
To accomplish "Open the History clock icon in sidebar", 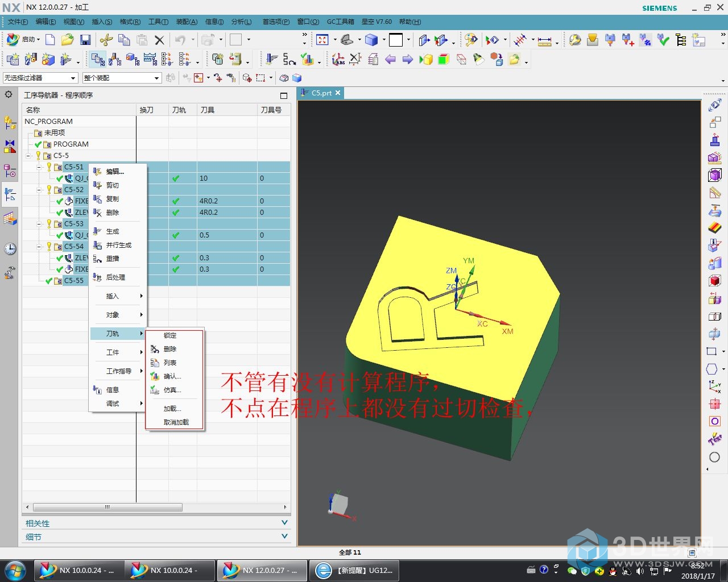I will pyautogui.click(x=10, y=249).
